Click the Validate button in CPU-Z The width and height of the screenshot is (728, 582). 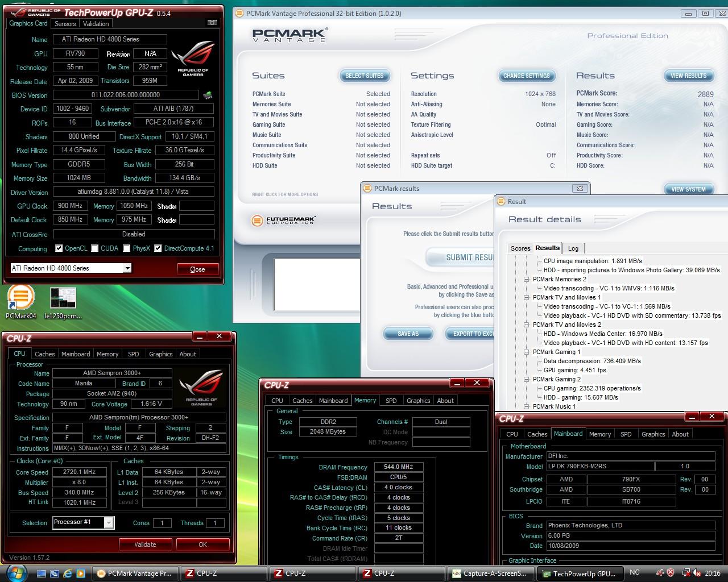[145, 544]
